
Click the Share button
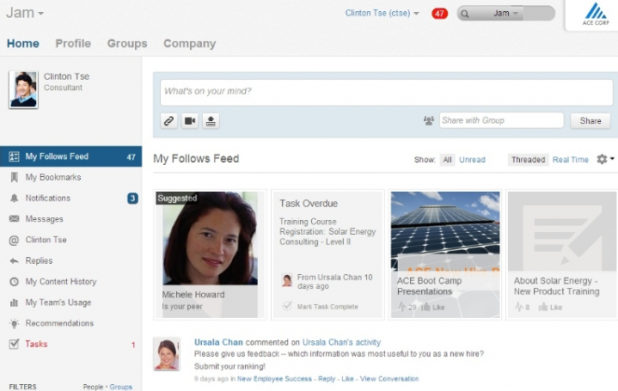[590, 121]
